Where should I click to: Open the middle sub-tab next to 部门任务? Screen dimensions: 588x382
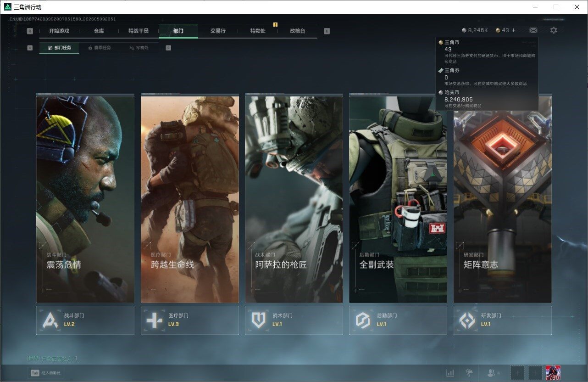click(x=99, y=48)
